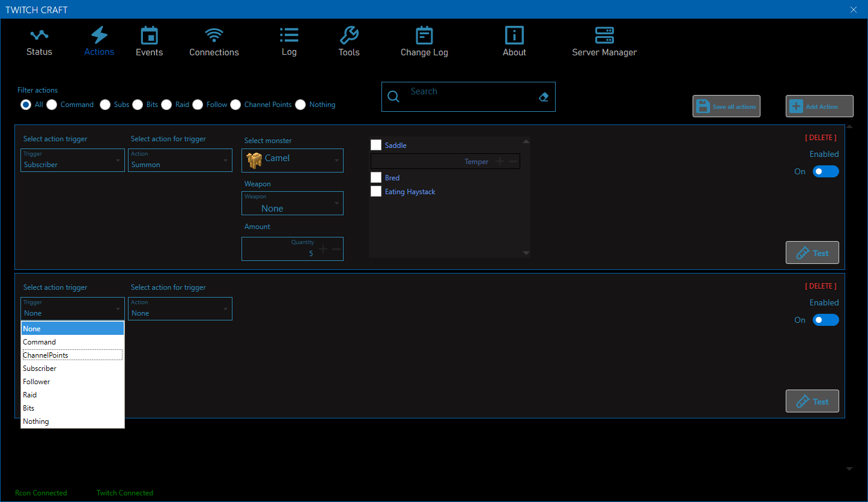Open the Server Manager icon
Viewport: 868px width, 502px height.
click(x=604, y=35)
